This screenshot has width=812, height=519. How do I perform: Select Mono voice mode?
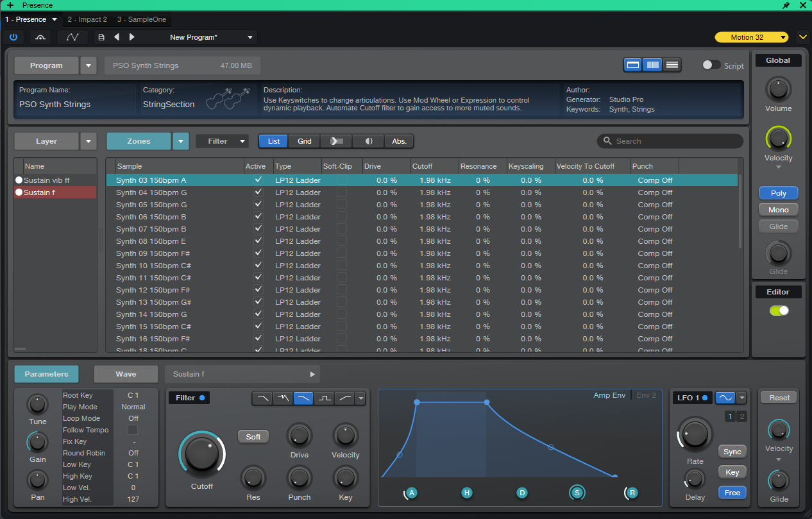coord(779,210)
